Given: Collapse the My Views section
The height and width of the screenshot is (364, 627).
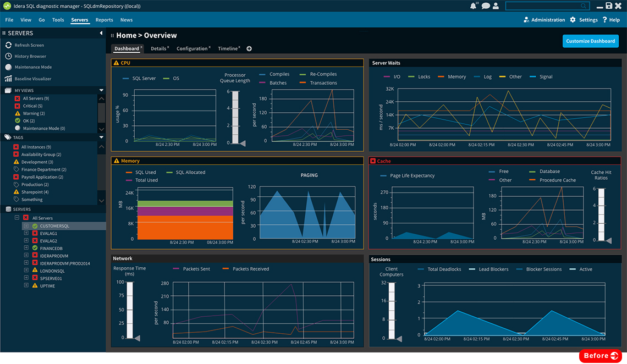Looking at the screenshot, I should click(x=101, y=90).
